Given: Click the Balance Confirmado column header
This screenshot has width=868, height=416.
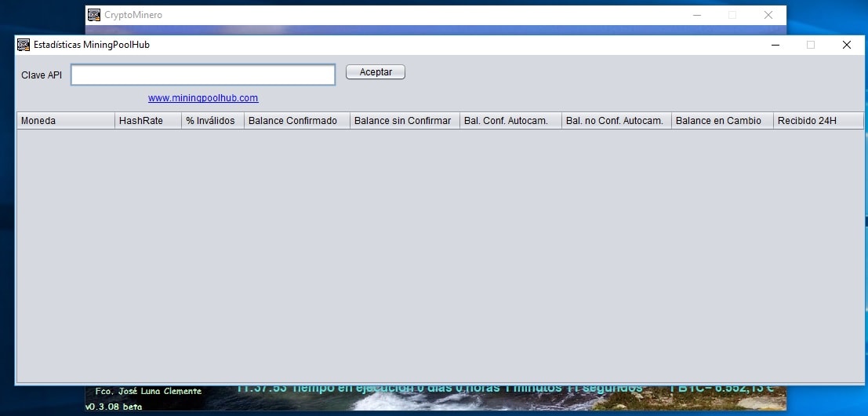Looking at the screenshot, I should click(296, 121).
